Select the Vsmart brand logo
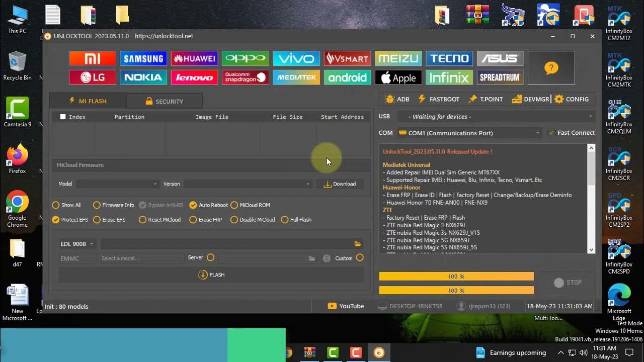644x362 pixels. [x=347, y=58]
